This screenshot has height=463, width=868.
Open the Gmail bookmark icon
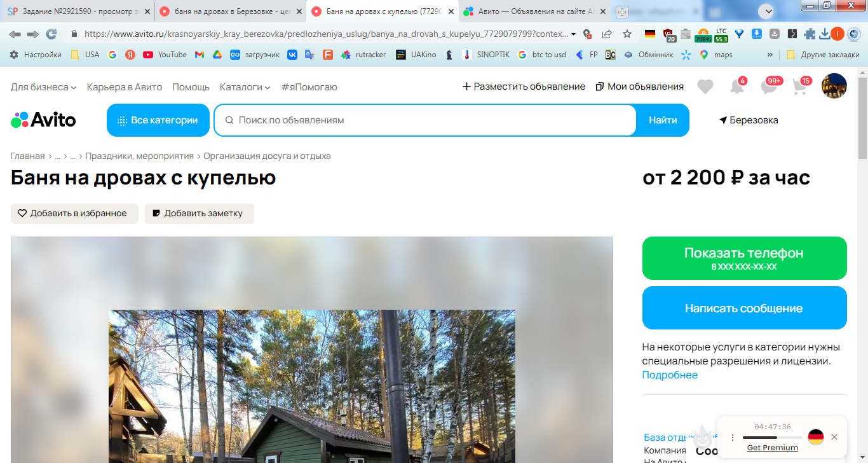(x=200, y=55)
